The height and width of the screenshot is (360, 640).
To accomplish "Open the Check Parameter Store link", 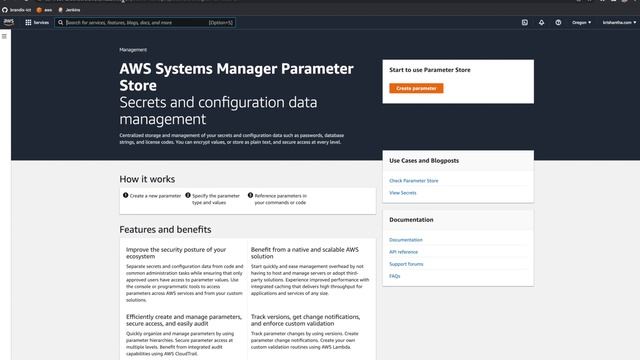I will pos(413,180).
